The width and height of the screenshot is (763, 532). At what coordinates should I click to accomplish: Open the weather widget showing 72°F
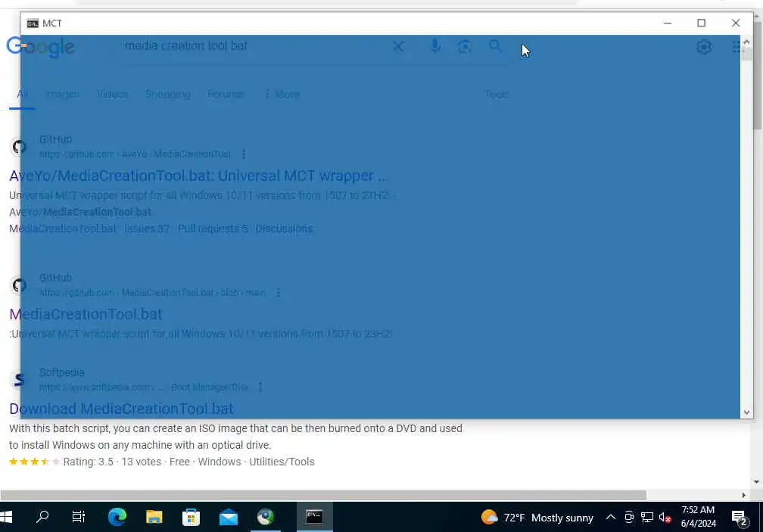point(537,518)
